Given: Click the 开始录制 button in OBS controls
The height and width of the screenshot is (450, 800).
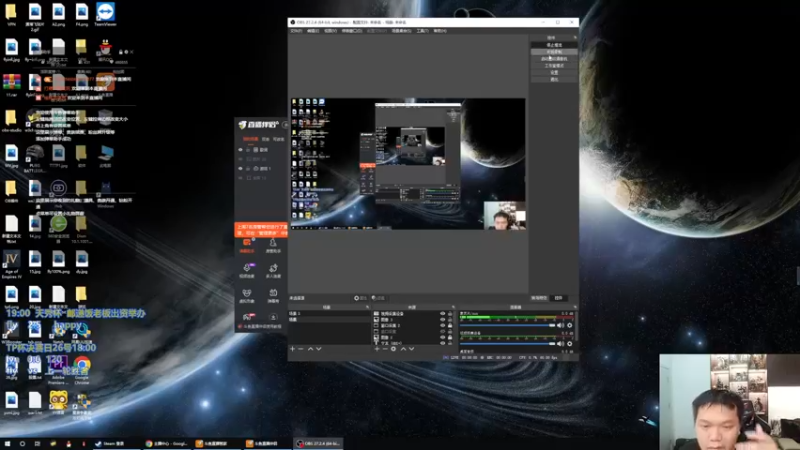Looking at the screenshot, I should coord(554,52).
